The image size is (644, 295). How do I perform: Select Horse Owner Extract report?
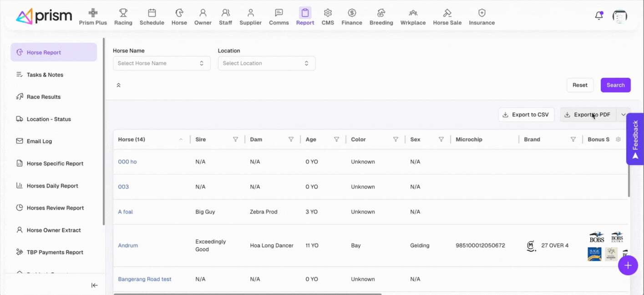click(54, 230)
